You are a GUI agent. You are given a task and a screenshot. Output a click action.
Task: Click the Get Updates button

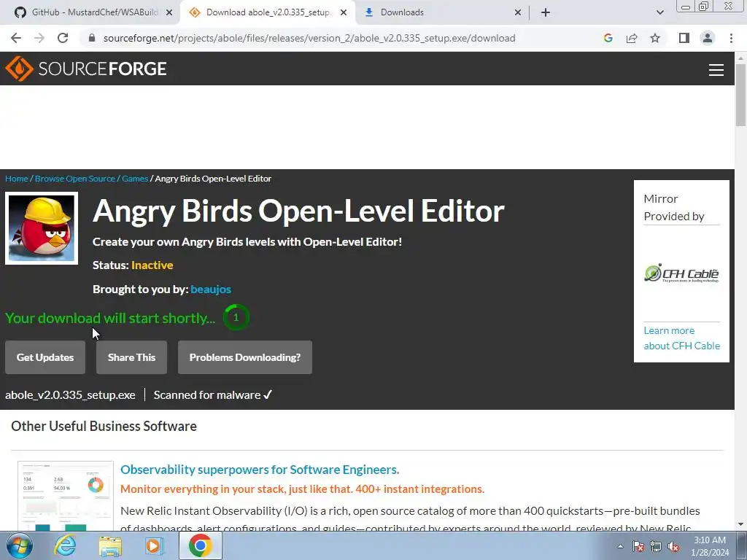coord(45,357)
